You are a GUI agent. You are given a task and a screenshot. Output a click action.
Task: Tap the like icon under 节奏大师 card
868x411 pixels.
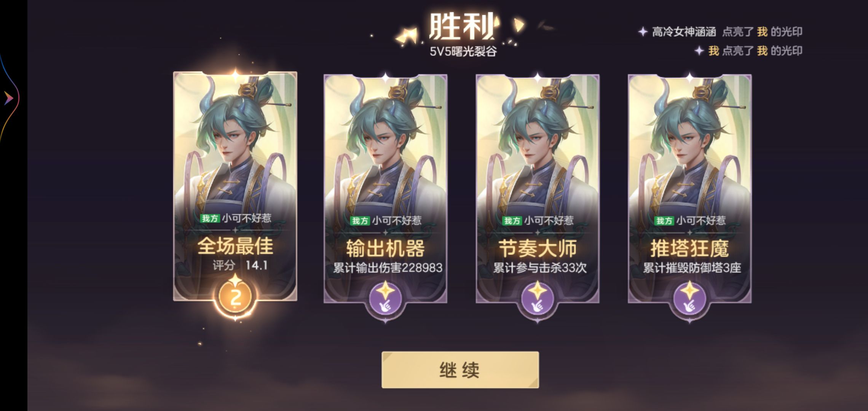[537, 298]
